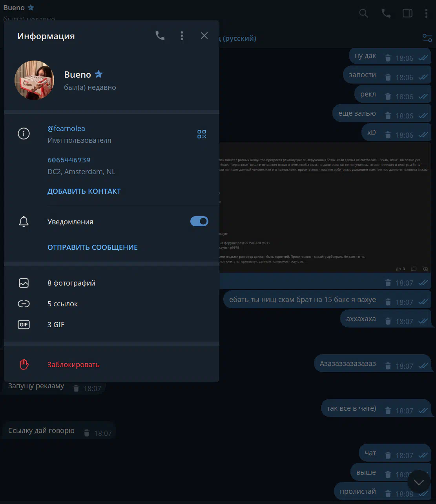This screenshot has height=504, width=436.
Task: Click Заблокировать to block the user
Action: tap(111, 364)
